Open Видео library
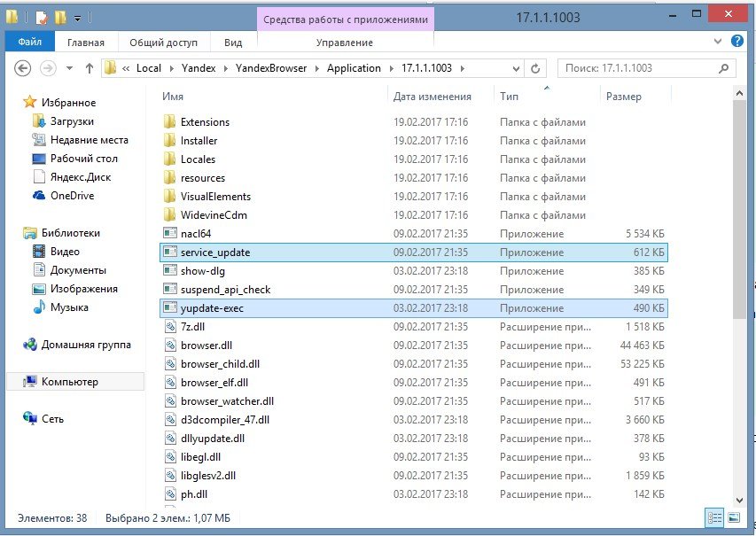Image resolution: width=756 pixels, height=536 pixels. 65,251
